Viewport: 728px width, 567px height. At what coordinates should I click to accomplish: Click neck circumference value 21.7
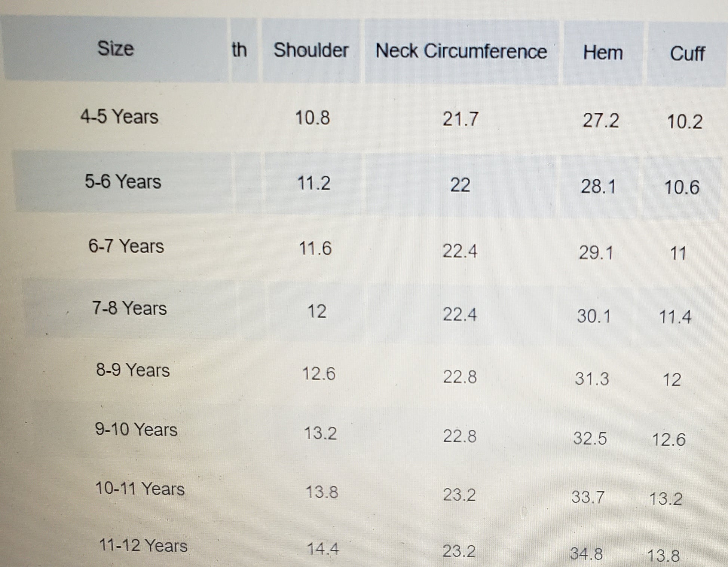coord(461,119)
